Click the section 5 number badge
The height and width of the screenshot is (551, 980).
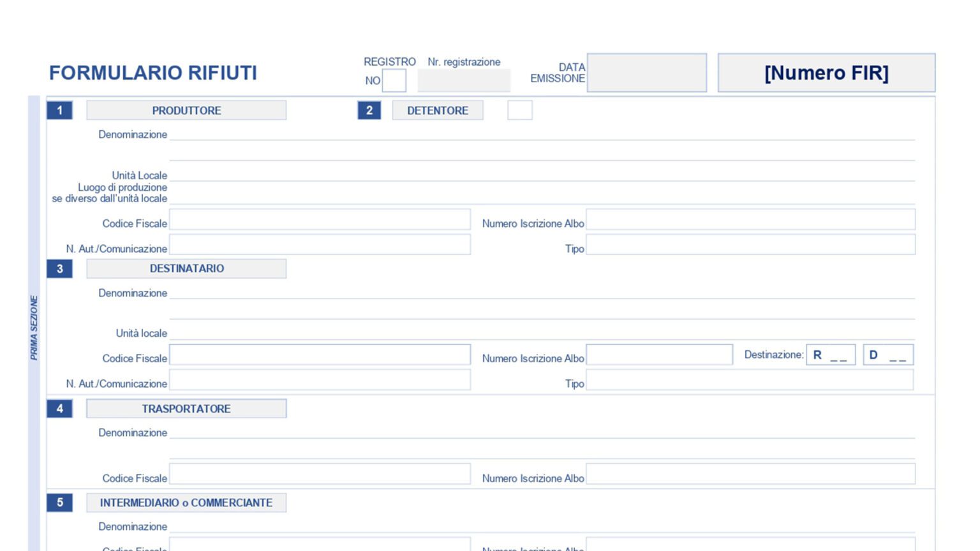click(x=59, y=503)
